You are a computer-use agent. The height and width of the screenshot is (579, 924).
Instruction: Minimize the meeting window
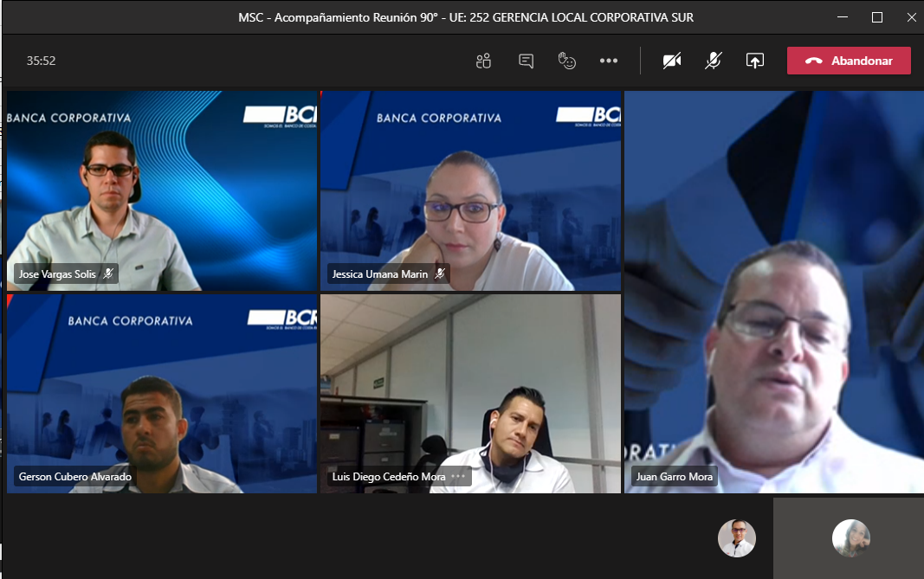(843, 17)
